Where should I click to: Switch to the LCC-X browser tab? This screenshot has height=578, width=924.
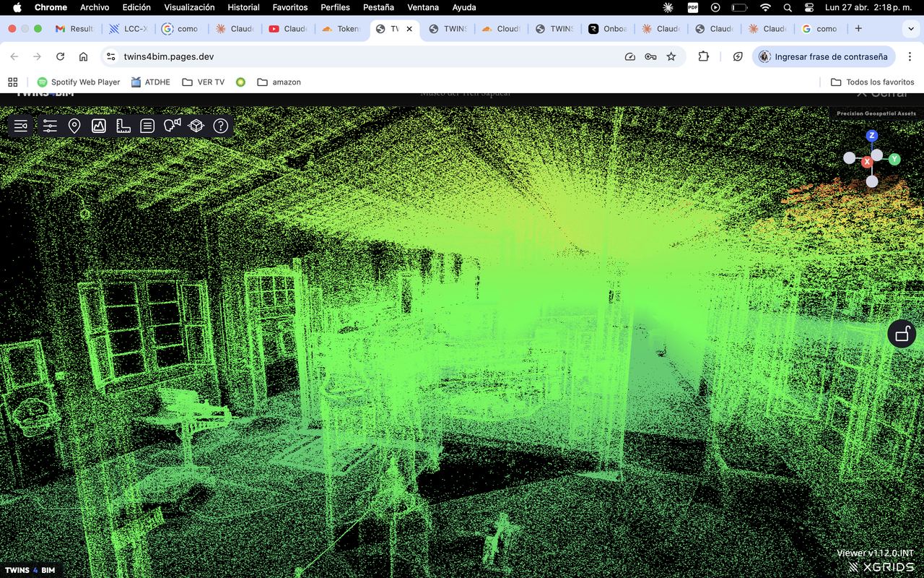point(128,29)
